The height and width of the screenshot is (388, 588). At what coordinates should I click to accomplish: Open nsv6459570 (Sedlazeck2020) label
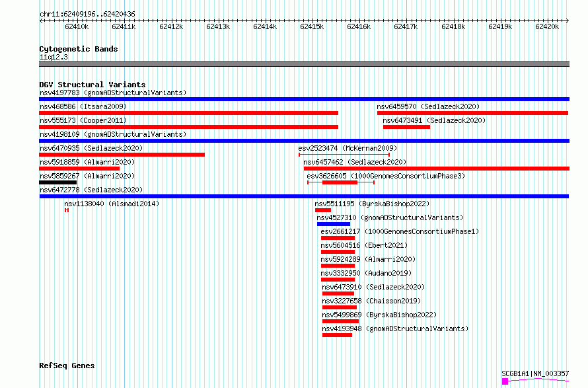(428, 106)
